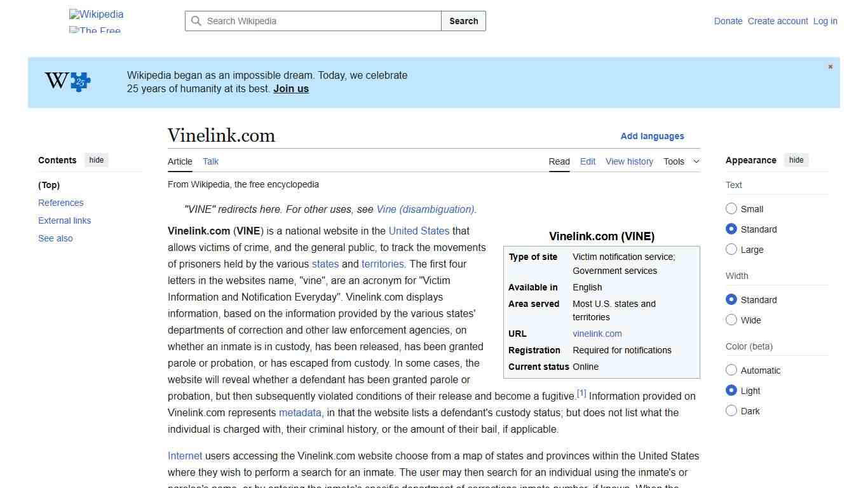Switch to the Talk tab
Image resolution: width=868 pixels, height=488 pixels.
(210, 161)
